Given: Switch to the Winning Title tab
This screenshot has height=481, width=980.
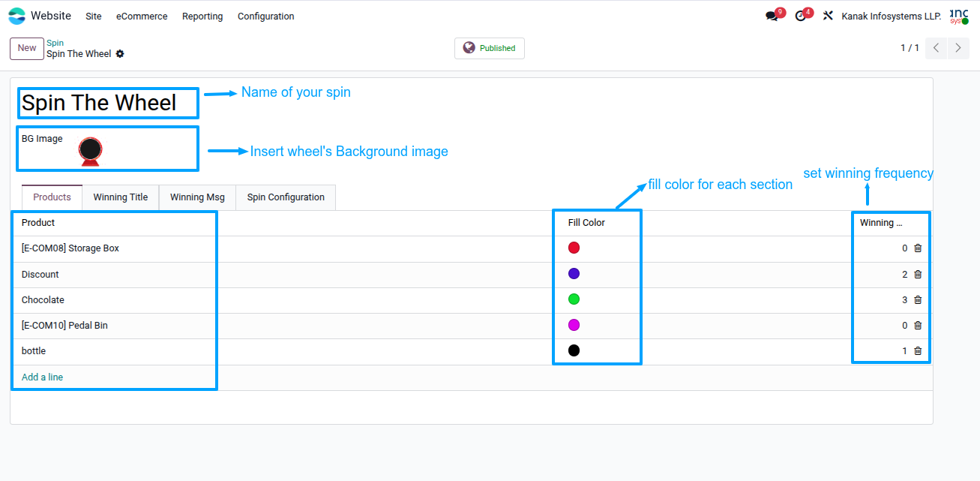Looking at the screenshot, I should tap(121, 197).
